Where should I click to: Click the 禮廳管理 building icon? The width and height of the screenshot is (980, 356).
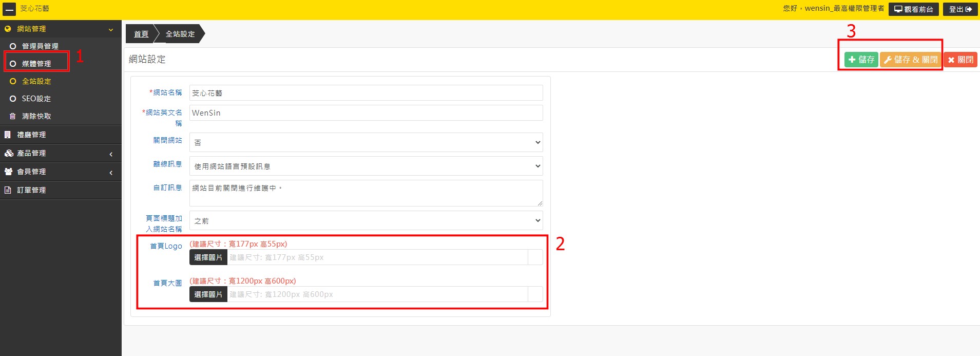click(8, 135)
